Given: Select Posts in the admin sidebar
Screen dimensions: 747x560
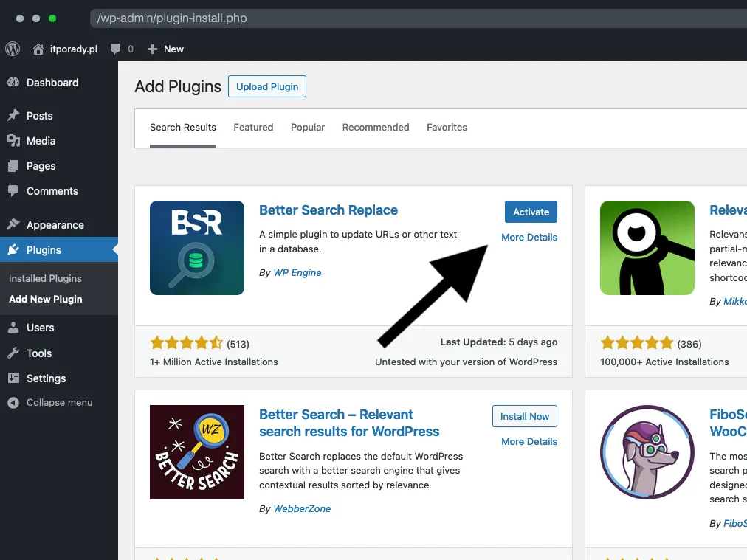Looking at the screenshot, I should coord(40,116).
